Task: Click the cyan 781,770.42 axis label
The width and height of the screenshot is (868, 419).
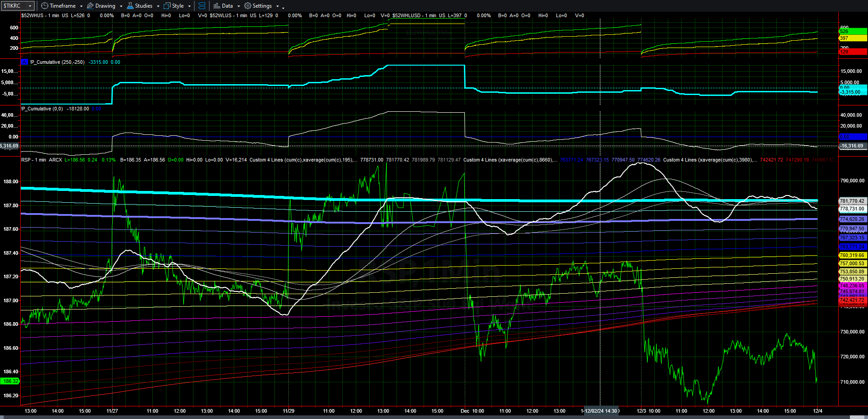Action: pyautogui.click(x=852, y=201)
